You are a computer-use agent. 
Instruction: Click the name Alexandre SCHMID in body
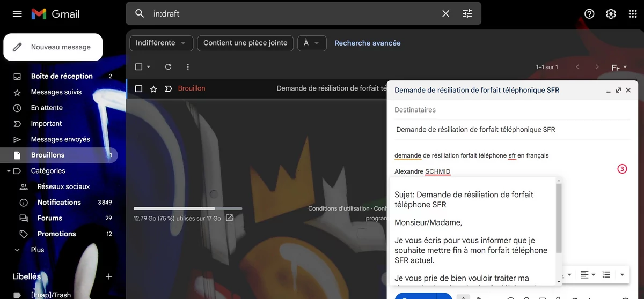click(422, 171)
